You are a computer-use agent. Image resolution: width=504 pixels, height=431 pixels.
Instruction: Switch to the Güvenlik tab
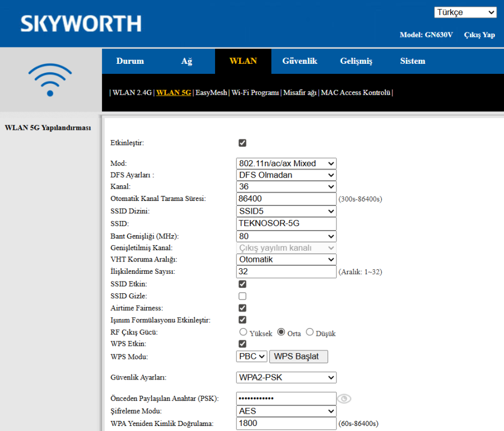[300, 61]
